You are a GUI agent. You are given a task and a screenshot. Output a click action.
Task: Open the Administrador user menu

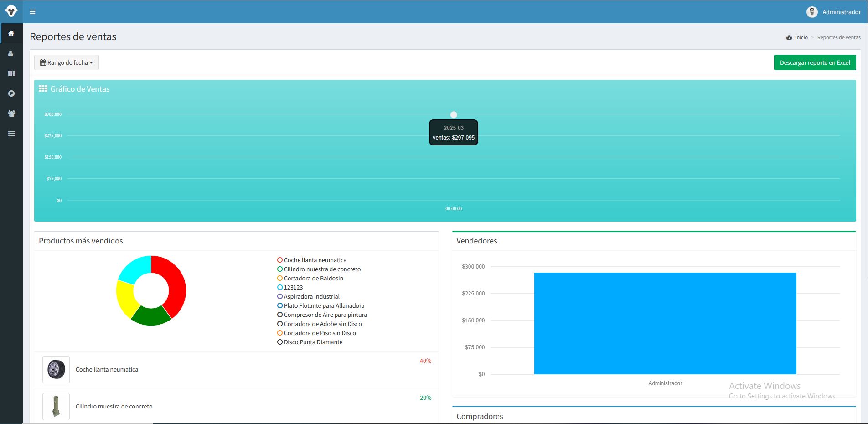[833, 12]
